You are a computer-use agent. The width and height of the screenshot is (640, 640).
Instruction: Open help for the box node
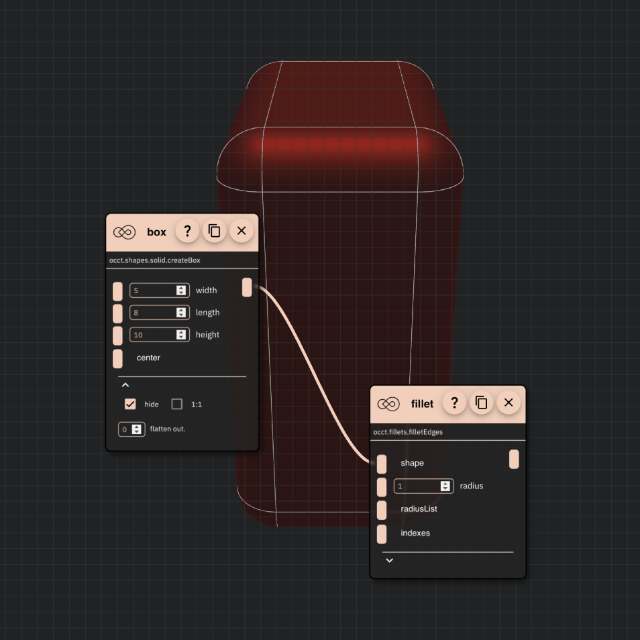coord(187,231)
